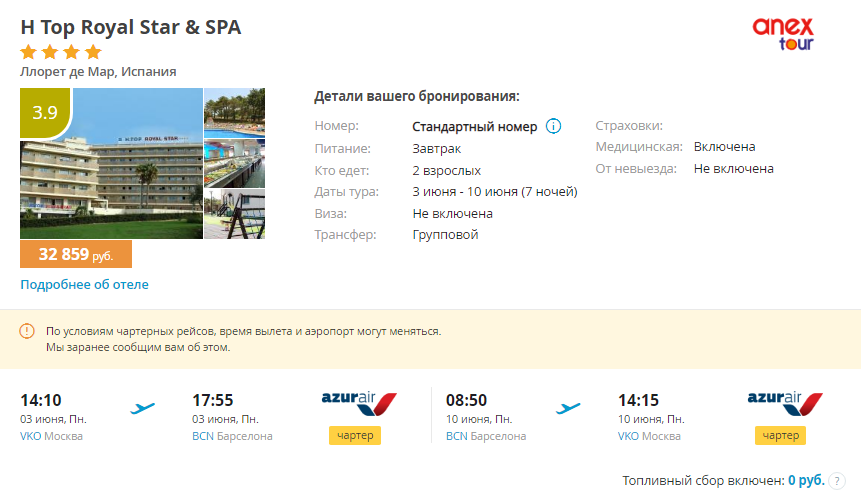Viewport: 861px width, 500px height.
Task: Click the H Top Royal Star & SPA title
Action: [x=131, y=27]
